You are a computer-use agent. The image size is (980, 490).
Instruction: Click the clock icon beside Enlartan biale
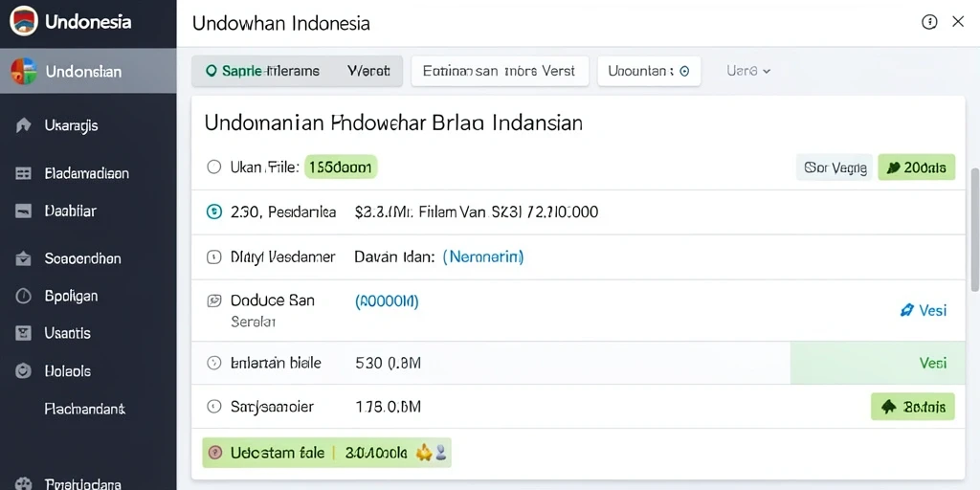pyautogui.click(x=213, y=363)
